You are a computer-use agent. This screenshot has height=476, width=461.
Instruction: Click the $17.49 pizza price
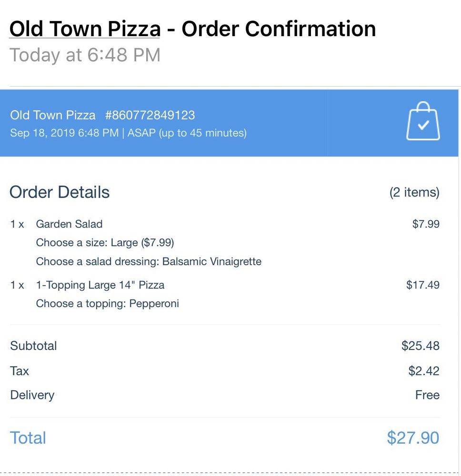pos(423,285)
